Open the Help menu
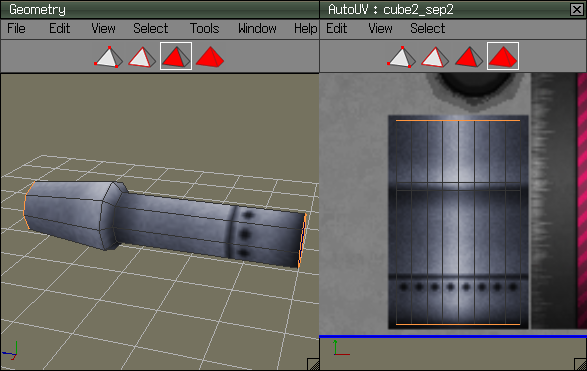Image resolution: width=587 pixels, height=371 pixels. [x=305, y=28]
